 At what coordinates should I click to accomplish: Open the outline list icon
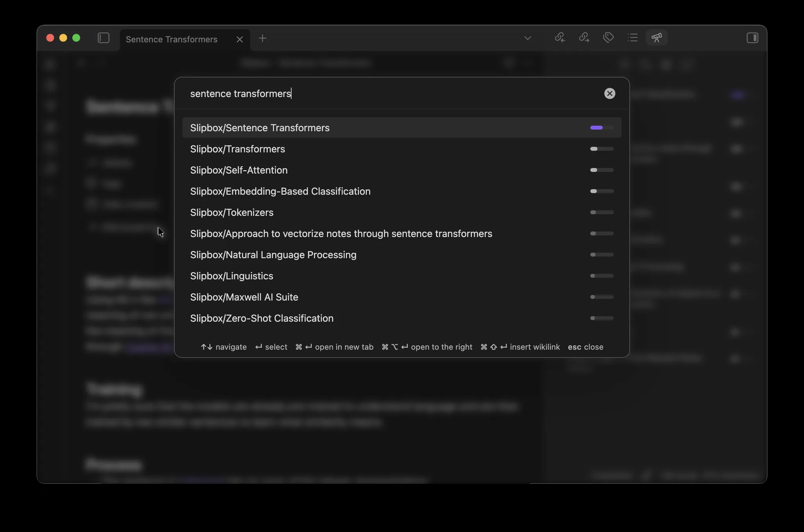click(632, 38)
